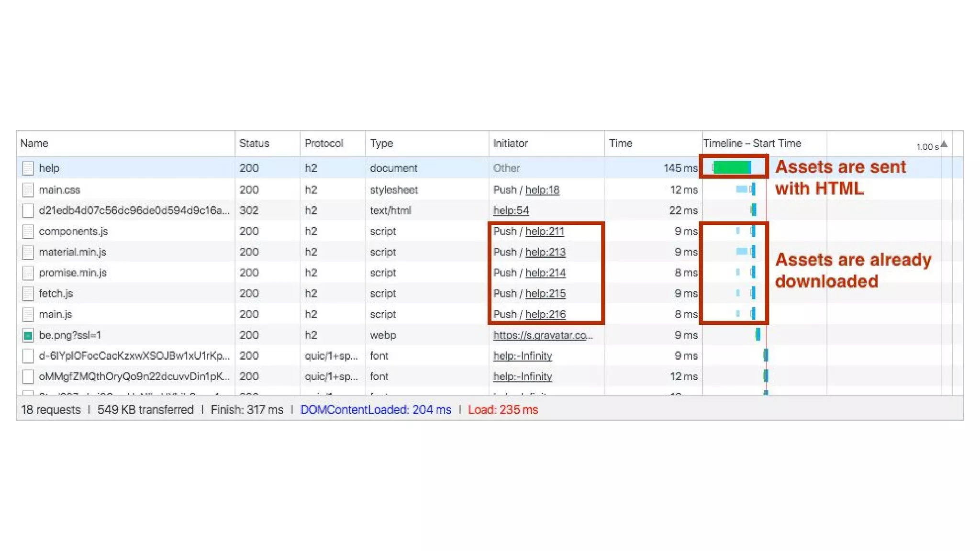Viewport: 980px width, 551px height.
Task: Click the be.png image thumbnail icon
Action: tap(28, 335)
